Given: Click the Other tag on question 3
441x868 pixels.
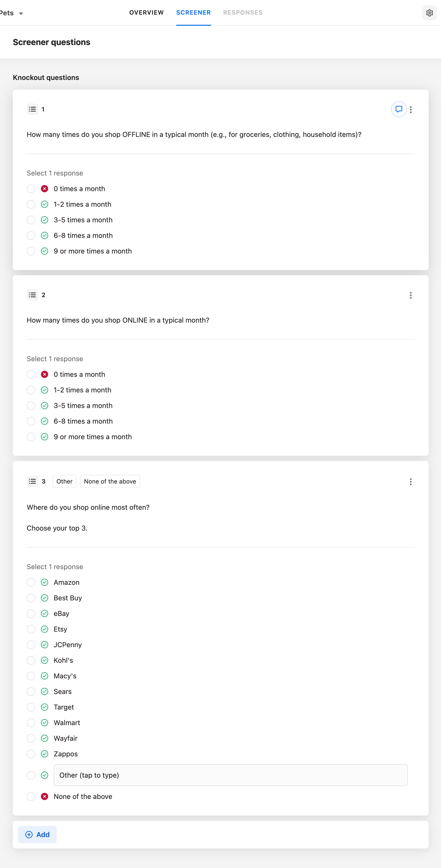Looking at the screenshot, I should click(64, 481).
